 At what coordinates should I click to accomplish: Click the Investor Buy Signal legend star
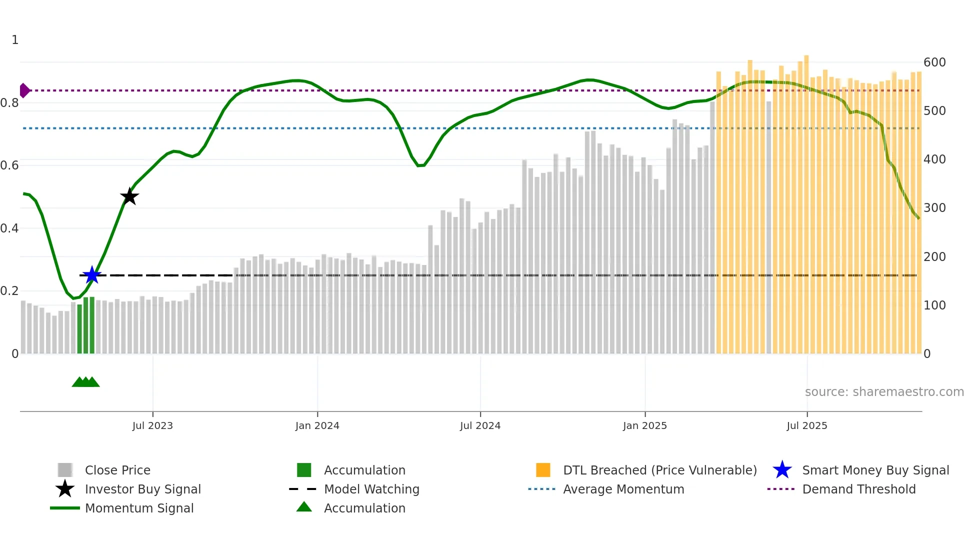pos(65,489)
